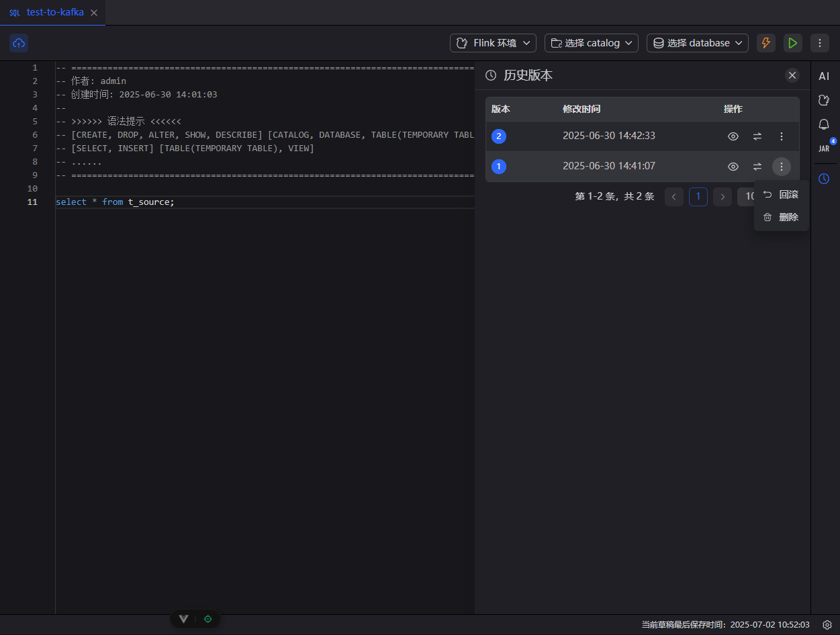View version 2 with the eye icon

coord(733,136)
